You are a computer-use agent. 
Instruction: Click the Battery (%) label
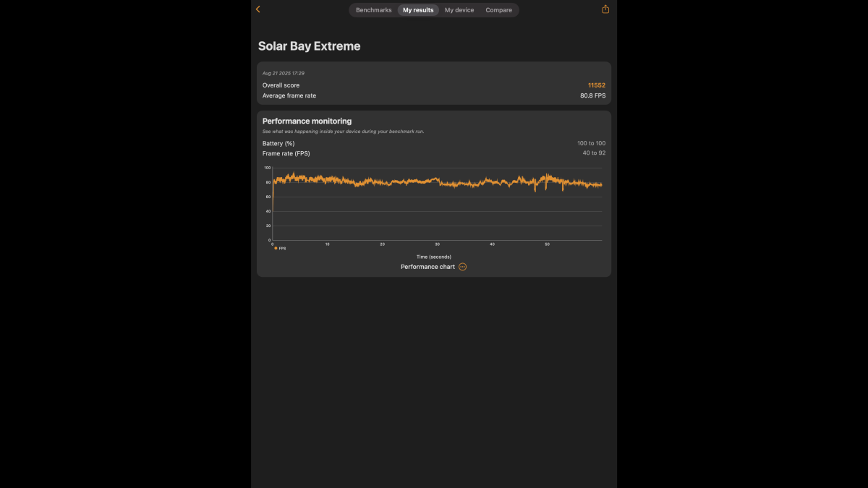[x=278, y=143]
